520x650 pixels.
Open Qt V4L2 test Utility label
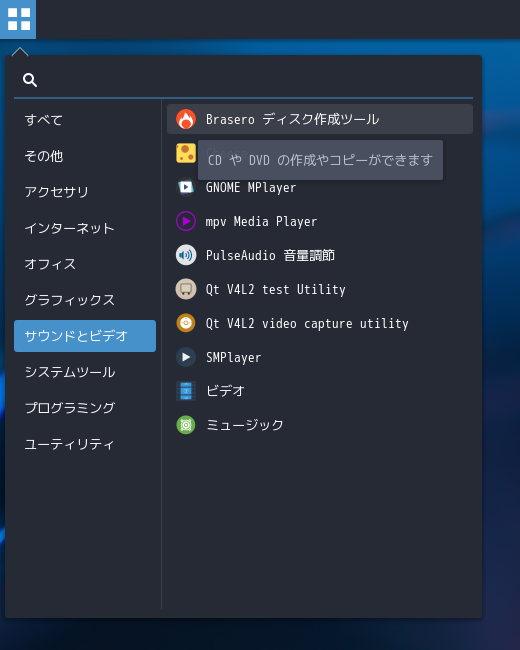pyautogui.click(x=275, y=289)
